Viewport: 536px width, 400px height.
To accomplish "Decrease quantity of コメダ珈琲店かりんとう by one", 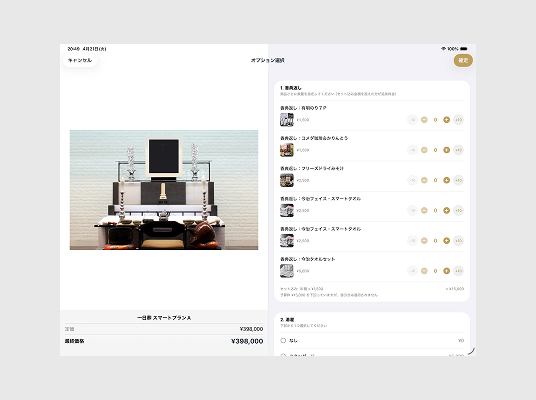I will tap(424, 150).
